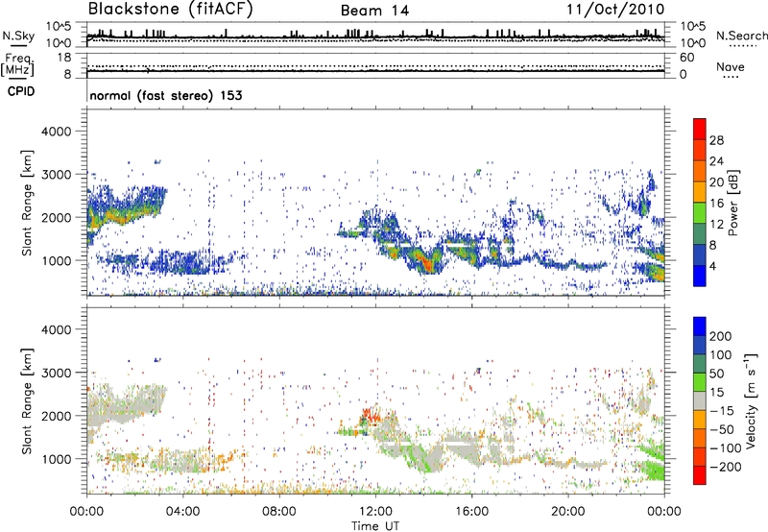Click the "60" Nave axis tick label
768x532 pixels.
tap(686, 58)
